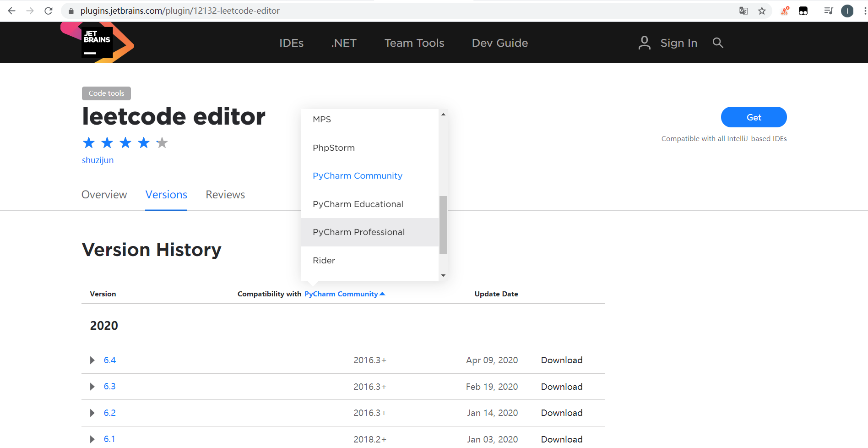Expand details for version 6.3
Image resolution: width=868 pixels, height=448 pixels.
tap(92, 387)
